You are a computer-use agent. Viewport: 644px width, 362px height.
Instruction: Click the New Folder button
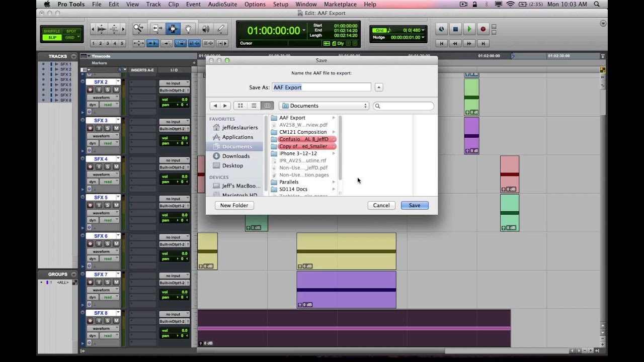[x=234, y=205]
